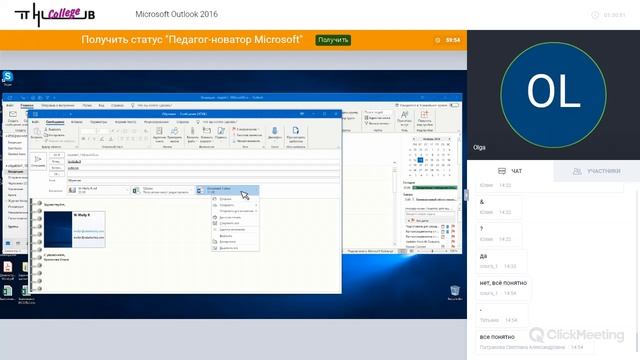This screenshot has width=640, height=360.
Task: Click the green appointment bar under calendar
Action: pos(434,187)
